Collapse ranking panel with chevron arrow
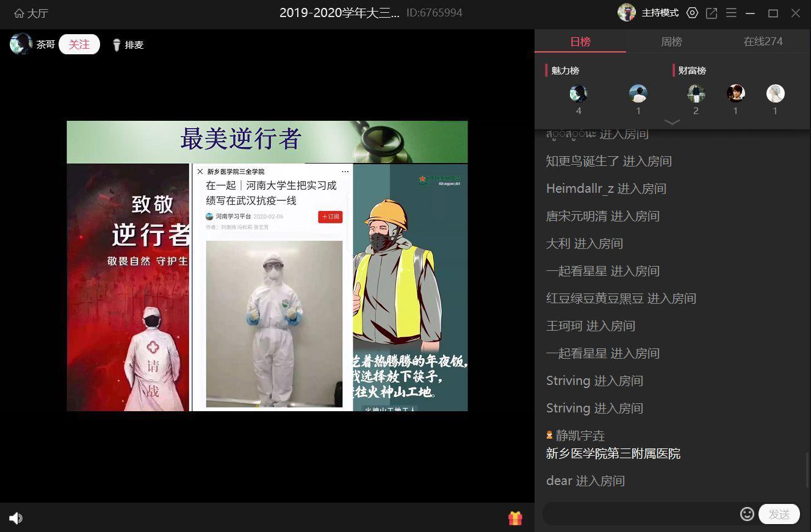 pos(672,122)
